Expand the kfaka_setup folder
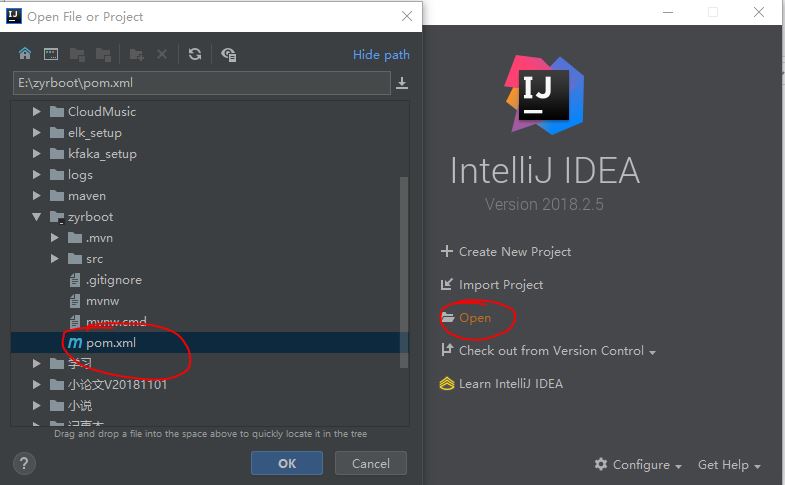The width and height of the screenshot is (785, 485). (x=36, y=153)
